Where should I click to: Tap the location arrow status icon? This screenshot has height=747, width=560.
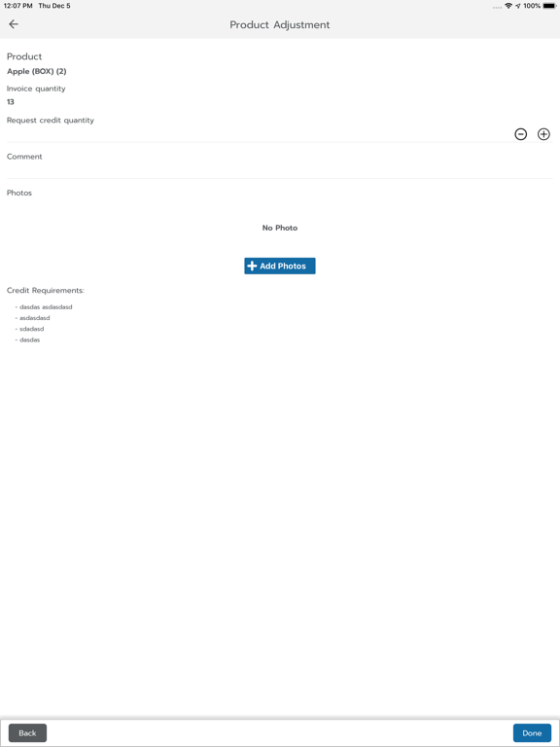(x=517, y=6)
